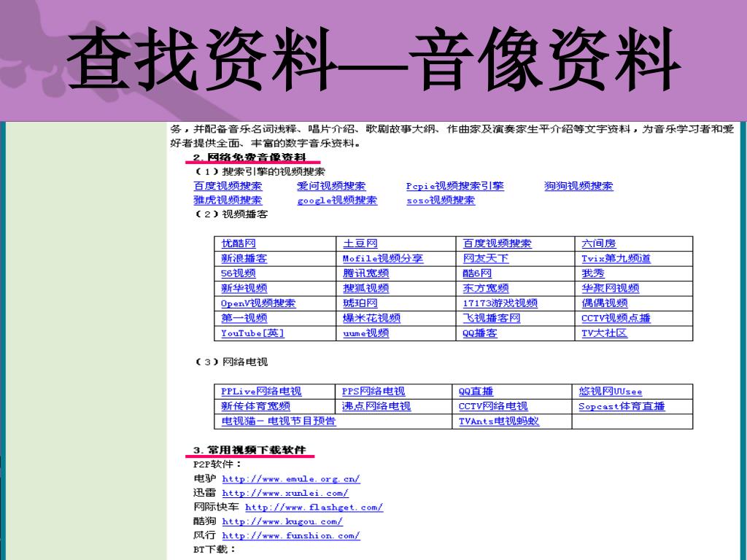The width and height of the screenshot is (747, 560).
Task: Click the CCTV网络电视 link
Action: 493,406
